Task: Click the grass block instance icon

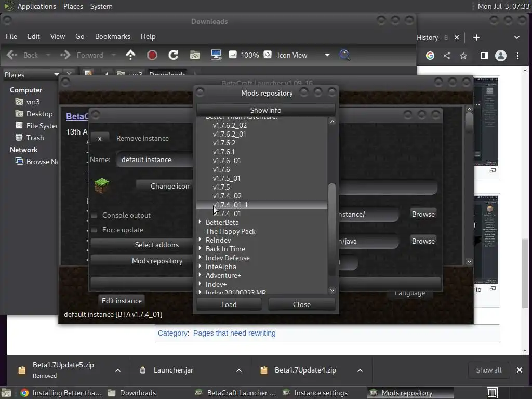Action: 101,186
